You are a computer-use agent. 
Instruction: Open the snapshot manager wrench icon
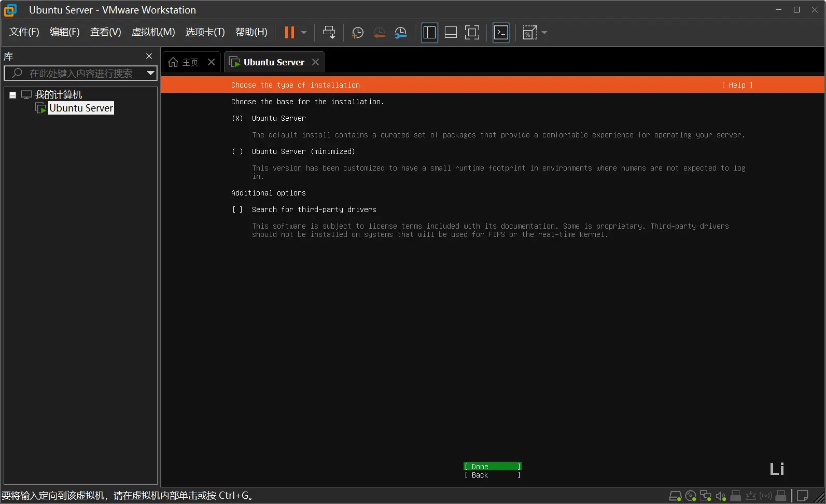click(x=400, y=33)
